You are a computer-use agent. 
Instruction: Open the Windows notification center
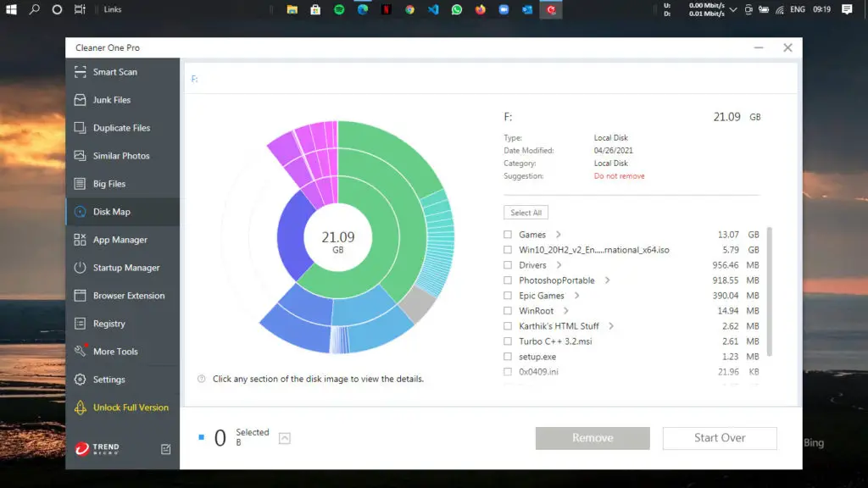tap(847, 9)
